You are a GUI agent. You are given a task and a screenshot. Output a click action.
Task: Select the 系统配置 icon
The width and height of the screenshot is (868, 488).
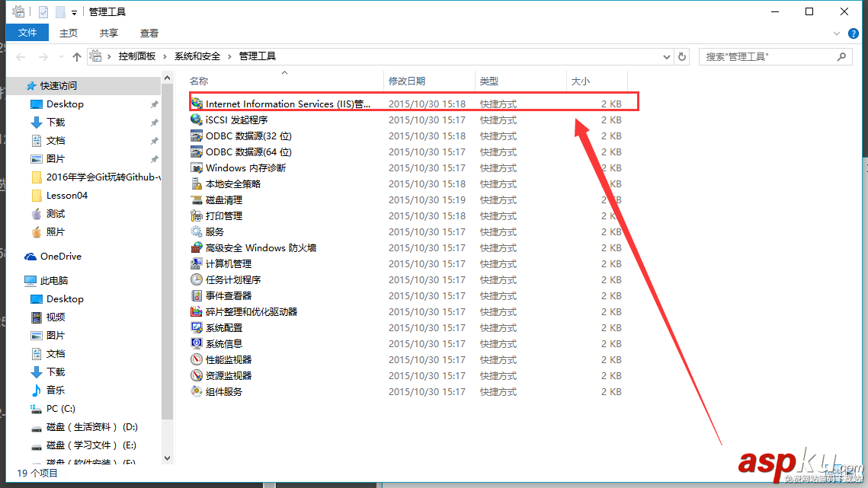(197, 328)
